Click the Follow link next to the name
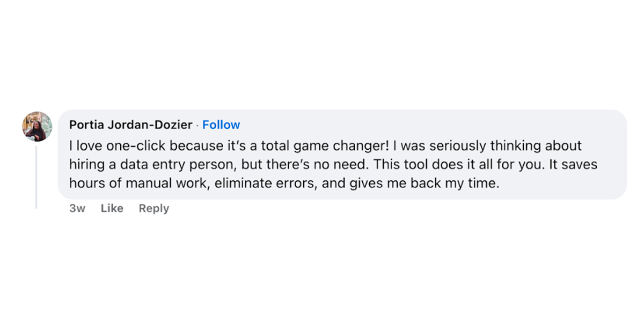This screenshot has width=644, height=322. (x=221, y=125)
